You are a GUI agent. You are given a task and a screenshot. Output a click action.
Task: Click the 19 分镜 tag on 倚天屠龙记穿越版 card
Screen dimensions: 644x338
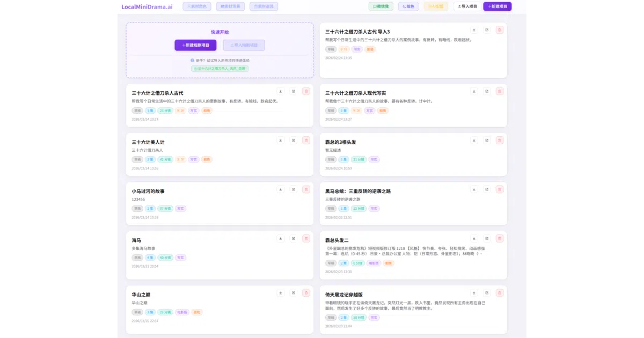click(358, 318)
